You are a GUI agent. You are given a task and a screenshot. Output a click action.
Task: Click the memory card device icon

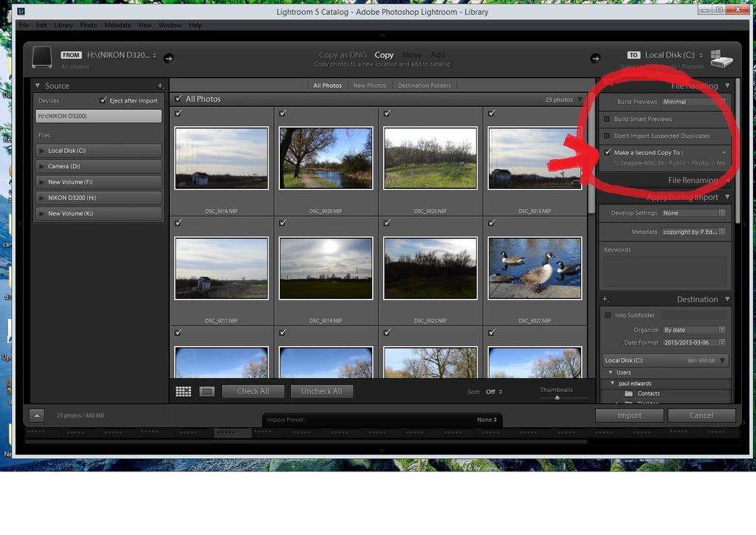pyautogui.click(x=42, y=58)
